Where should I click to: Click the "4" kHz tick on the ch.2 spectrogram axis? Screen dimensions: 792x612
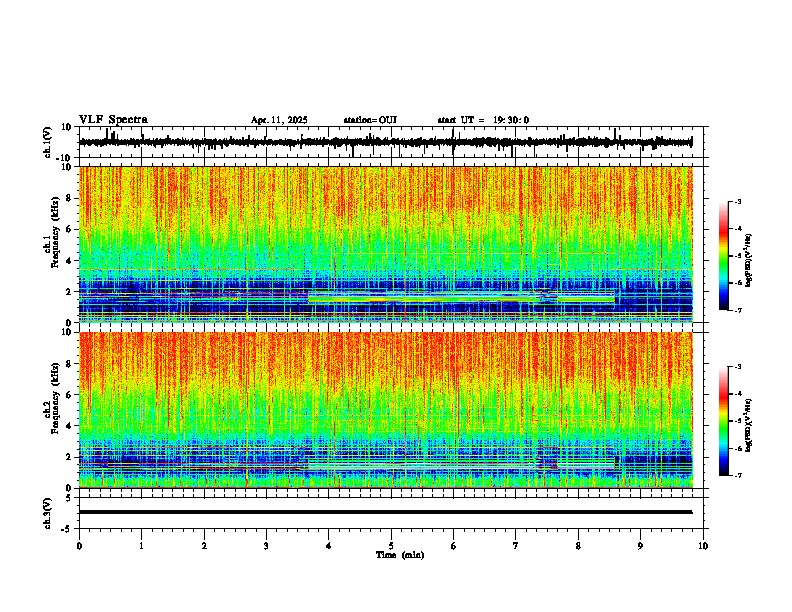[70, 426]
